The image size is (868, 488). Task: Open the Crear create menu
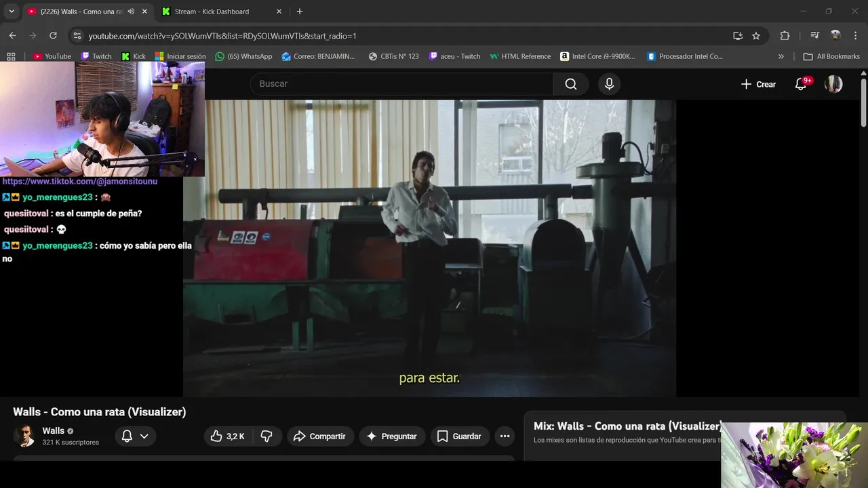758,84
